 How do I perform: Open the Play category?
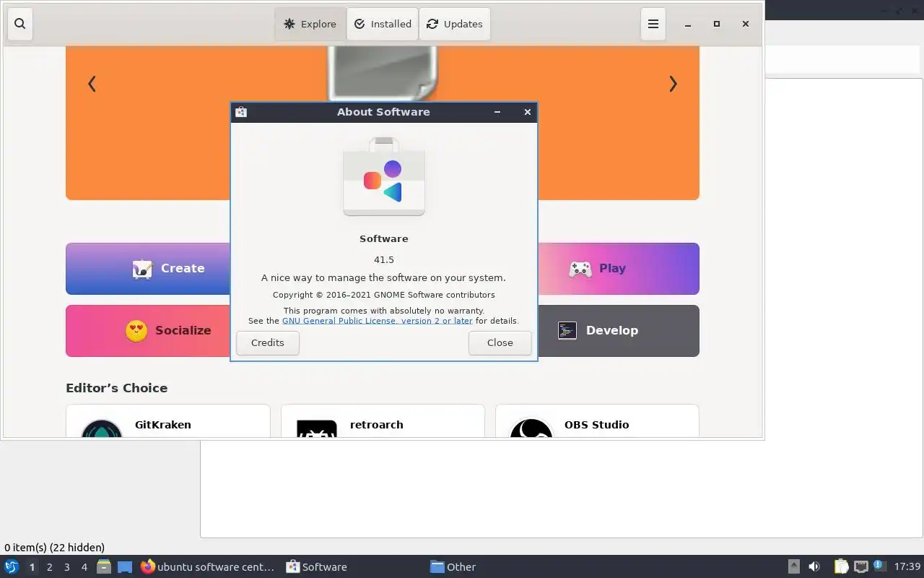[618, 269]
